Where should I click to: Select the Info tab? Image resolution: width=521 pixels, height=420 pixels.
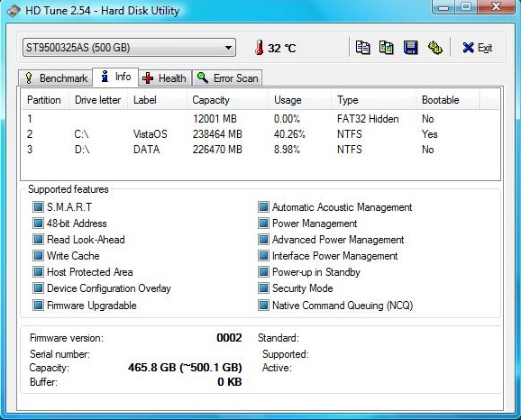(x=115, y=77)
